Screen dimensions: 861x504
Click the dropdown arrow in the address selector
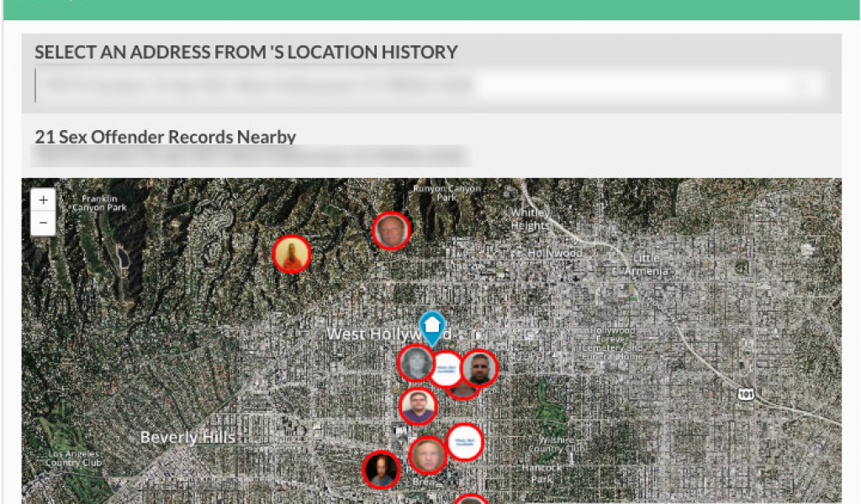(x=811, y=86)
